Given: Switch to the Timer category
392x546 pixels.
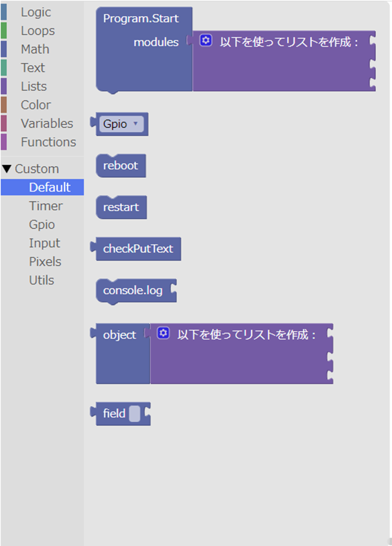Looking at the screenshot, I should point(46,205).
